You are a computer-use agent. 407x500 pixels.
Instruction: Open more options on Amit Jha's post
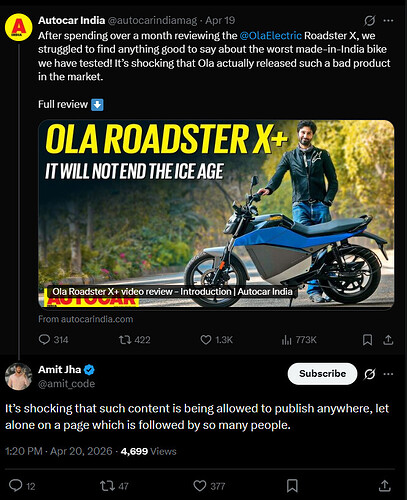pyautogui.click(x=388, y=374)
